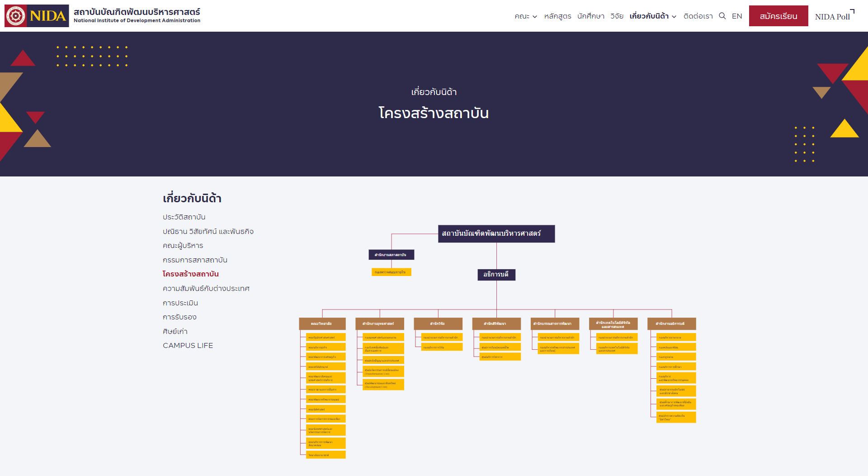Go to คณะผู้บริหาร sidebar page
Image resolution: width=868 pixels, height=476 pixels.
tap(183, 246)
